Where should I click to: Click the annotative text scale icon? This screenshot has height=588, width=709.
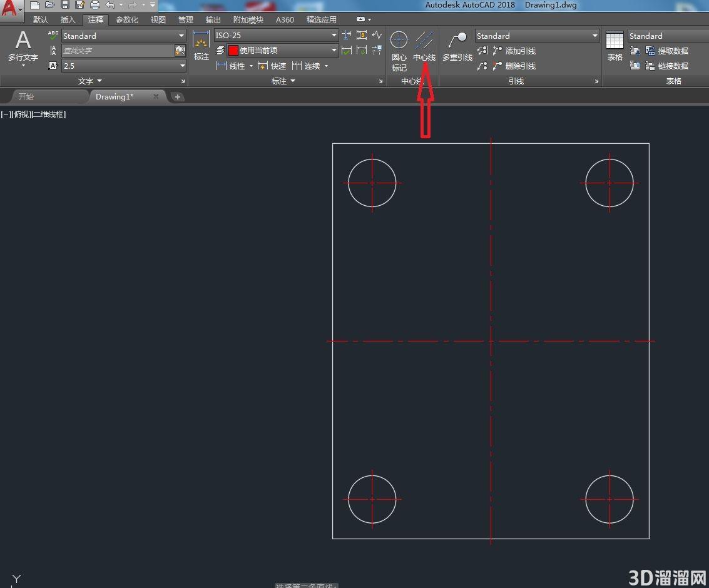(53, 66)
